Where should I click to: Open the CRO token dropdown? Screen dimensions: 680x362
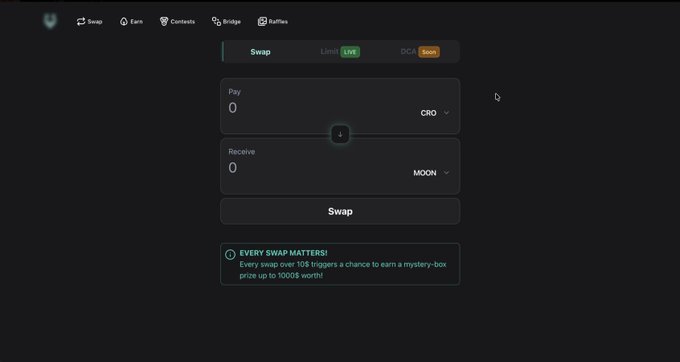(435, 113)
